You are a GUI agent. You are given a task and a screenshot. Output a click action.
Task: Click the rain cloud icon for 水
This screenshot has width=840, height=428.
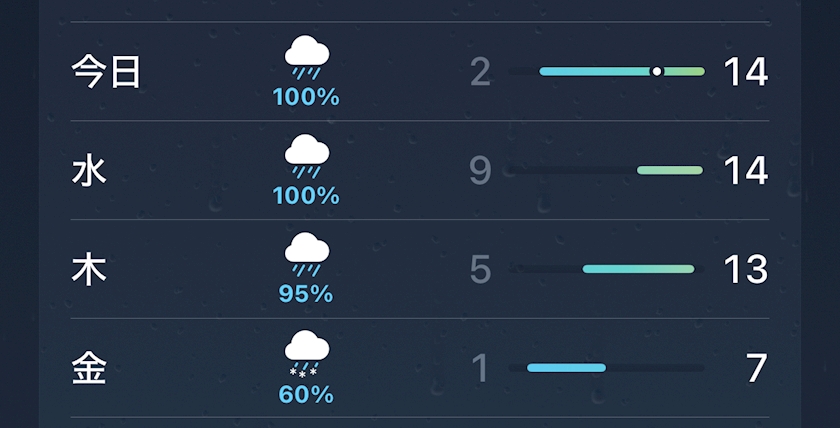[x=306, y=156]
